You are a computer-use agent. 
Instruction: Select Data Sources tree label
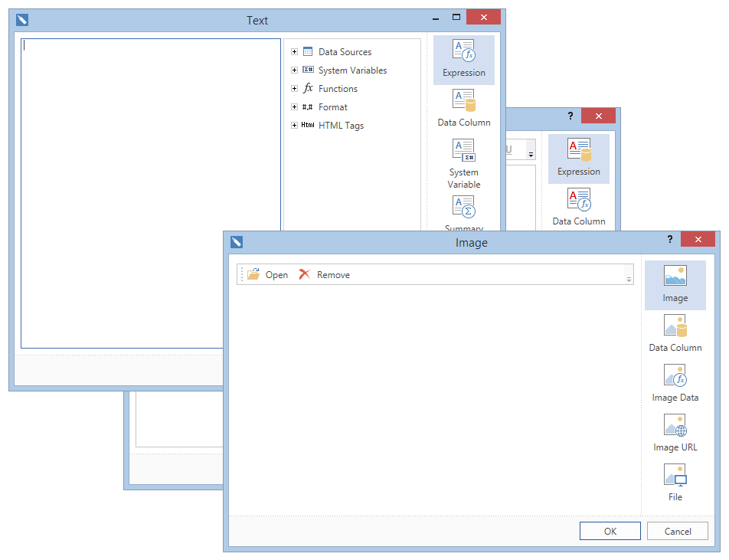345,52
